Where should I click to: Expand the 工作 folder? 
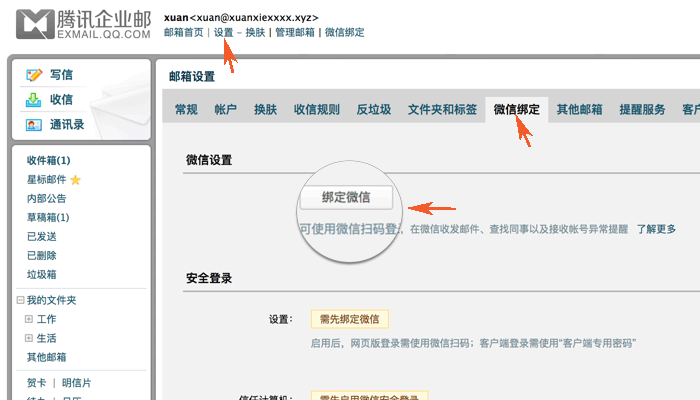point(29,320)
